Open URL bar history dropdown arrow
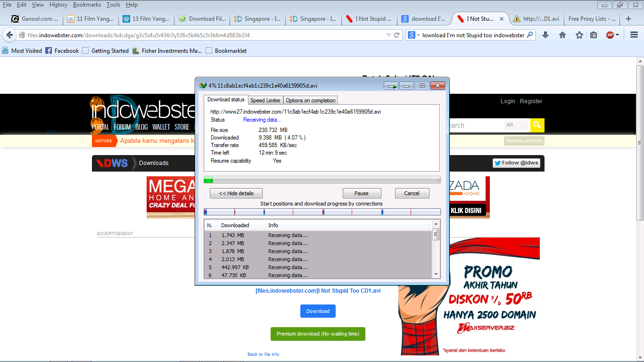The image size is (644, 362). (388, 35)
